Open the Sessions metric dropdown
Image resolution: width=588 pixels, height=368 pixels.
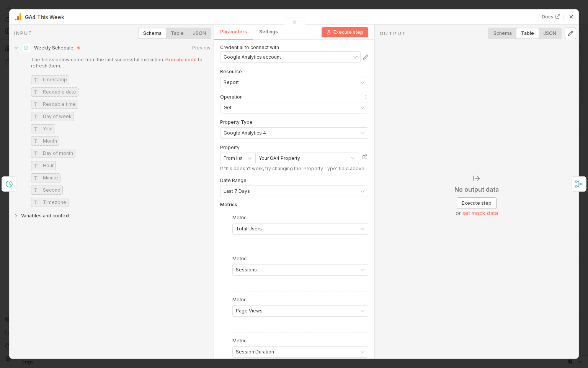tap(300, 270)
